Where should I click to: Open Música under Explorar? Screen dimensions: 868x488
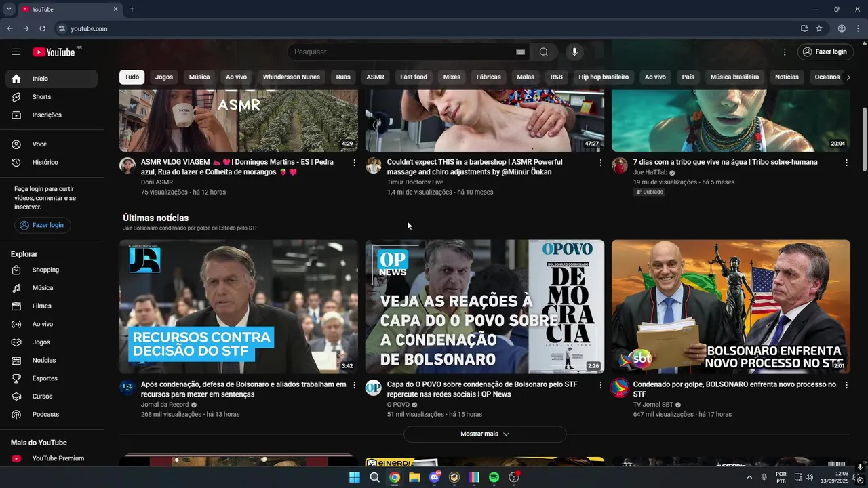pyautogui.click(x=52, y=288)
